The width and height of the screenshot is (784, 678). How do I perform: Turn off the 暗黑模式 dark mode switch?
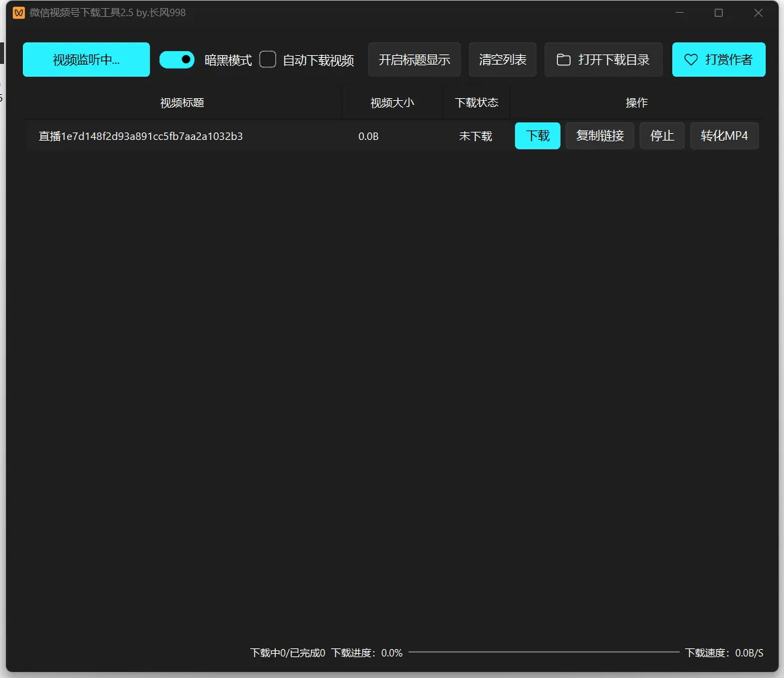click(177, 60)
